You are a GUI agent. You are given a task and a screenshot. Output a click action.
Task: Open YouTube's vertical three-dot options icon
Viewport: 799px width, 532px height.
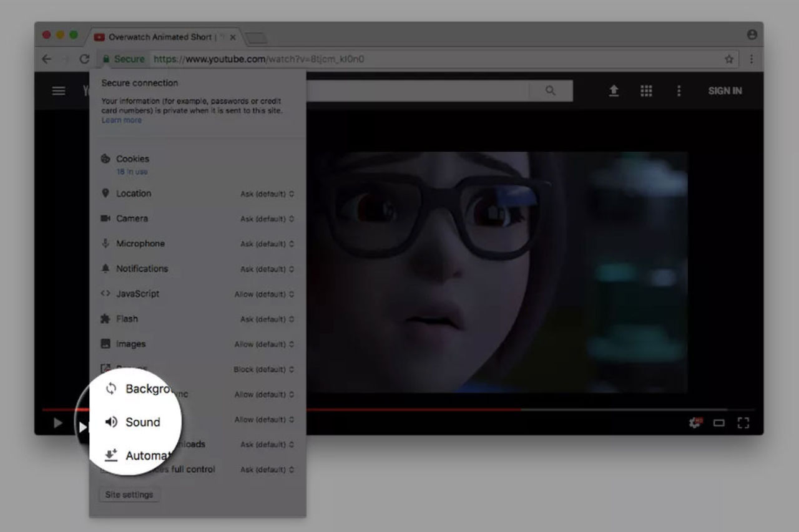[x=679, y=90]
